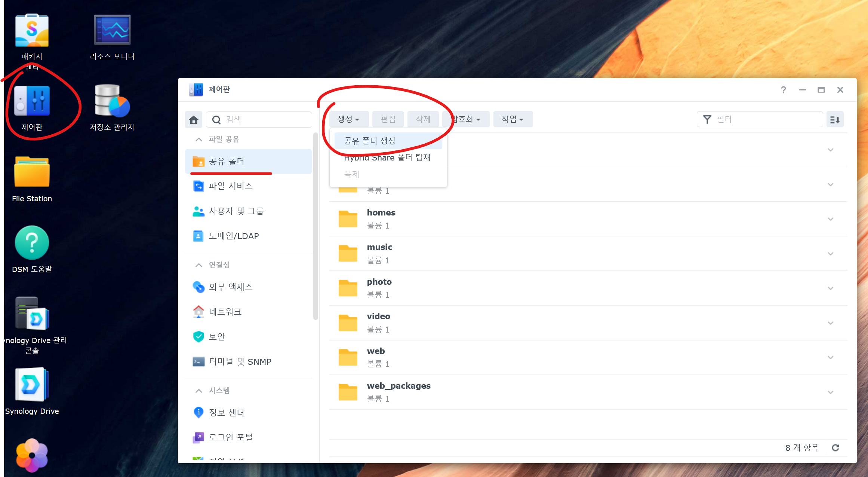
Task: Open Storage Manager desktop icon
Action: click(x=112, y=101)
